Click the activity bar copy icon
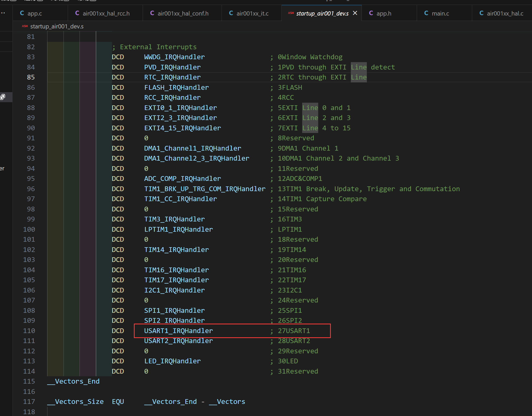532x416 pixels. [3, 97]
